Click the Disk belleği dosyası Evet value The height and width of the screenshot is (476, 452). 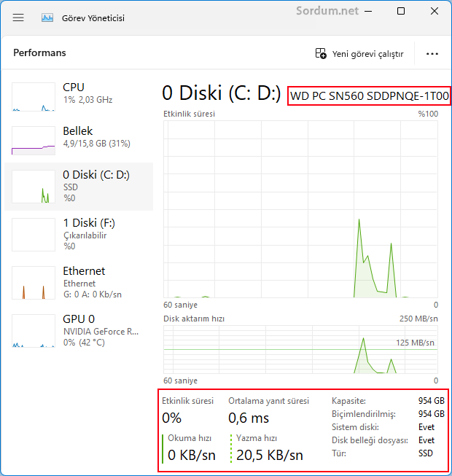[x=426, y=440]
